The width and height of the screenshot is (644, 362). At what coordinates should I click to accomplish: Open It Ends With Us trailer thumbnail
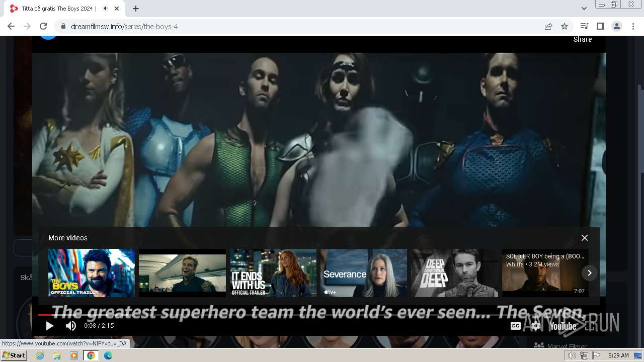point(273,273)
